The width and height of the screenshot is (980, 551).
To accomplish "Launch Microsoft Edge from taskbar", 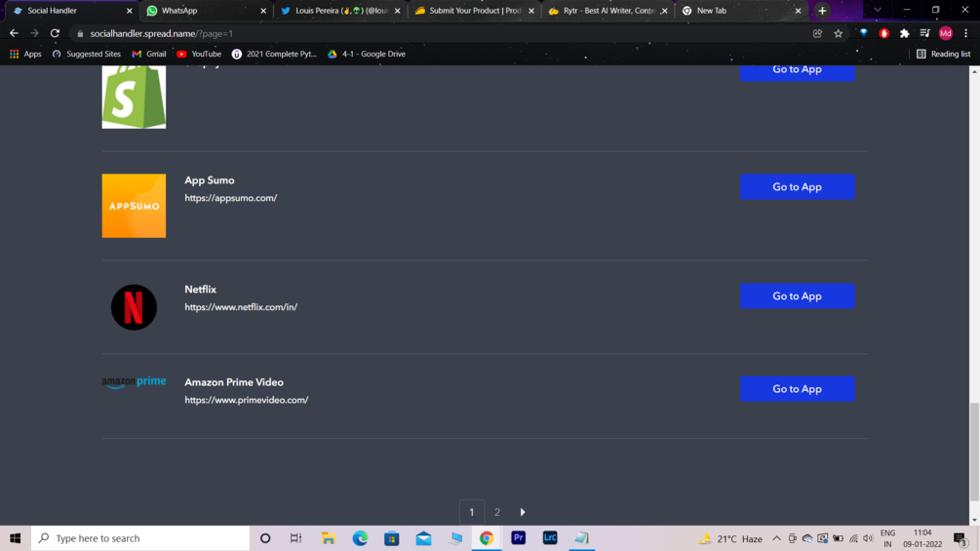I will click(360, 538).
